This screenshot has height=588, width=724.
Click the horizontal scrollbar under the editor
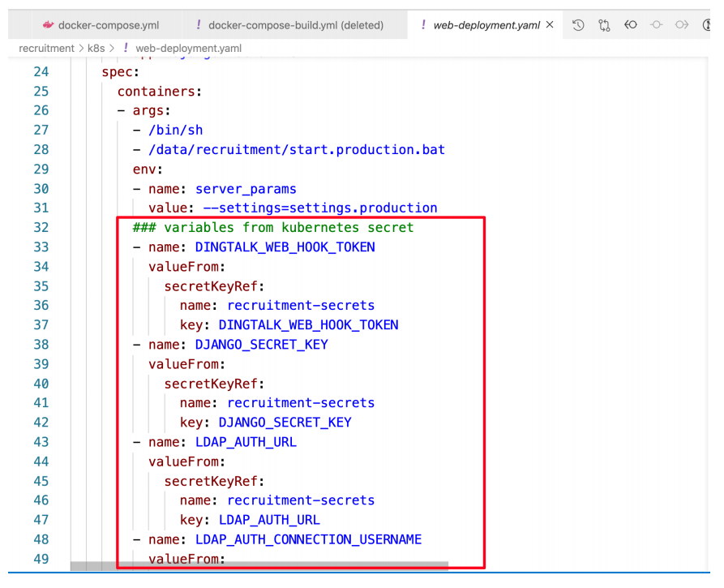(259, 565)
